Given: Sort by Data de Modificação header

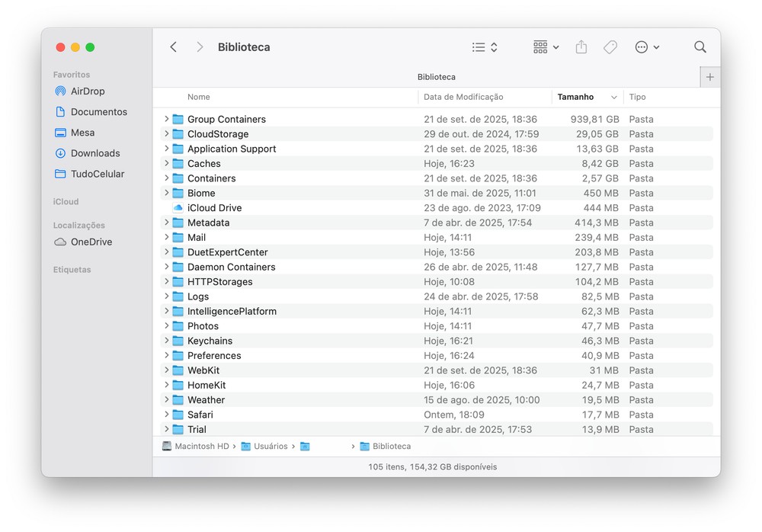Looking at the screenshot, I should (x=463, y=98).
